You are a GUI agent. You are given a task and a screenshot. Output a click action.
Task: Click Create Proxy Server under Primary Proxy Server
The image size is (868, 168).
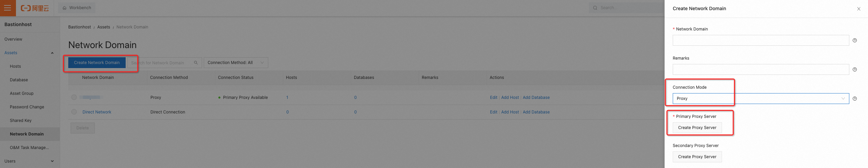point(697,128)
